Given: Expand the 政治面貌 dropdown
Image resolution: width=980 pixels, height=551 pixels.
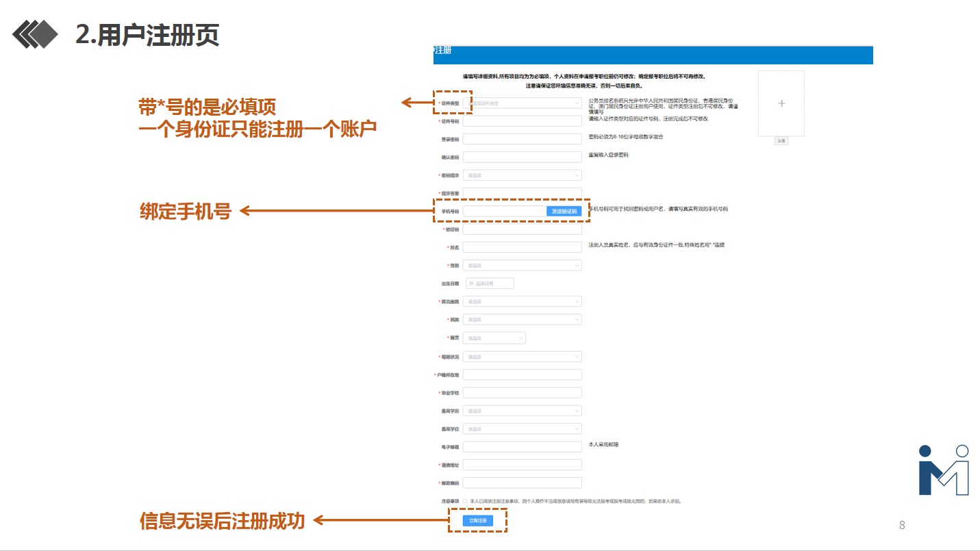Looking at the screenshot, I should pyautogui.click(x=522, y=301).
